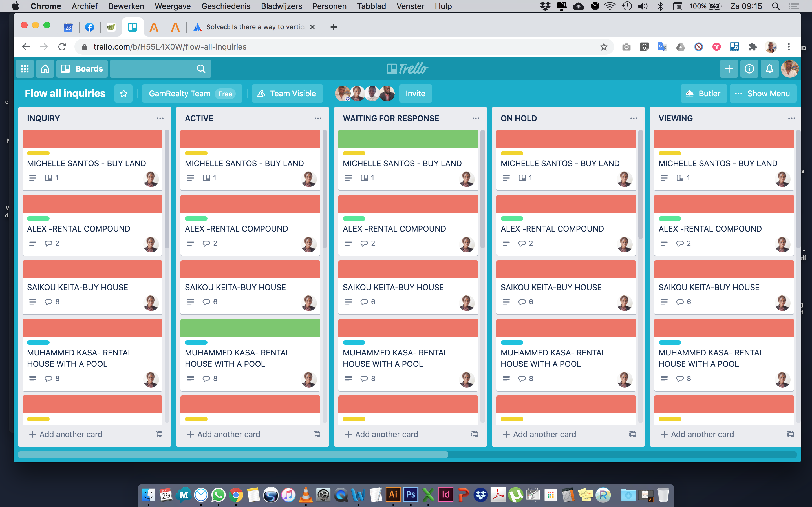Click green cover of MUHAMMED KASA card in ACTIVE

250,328
